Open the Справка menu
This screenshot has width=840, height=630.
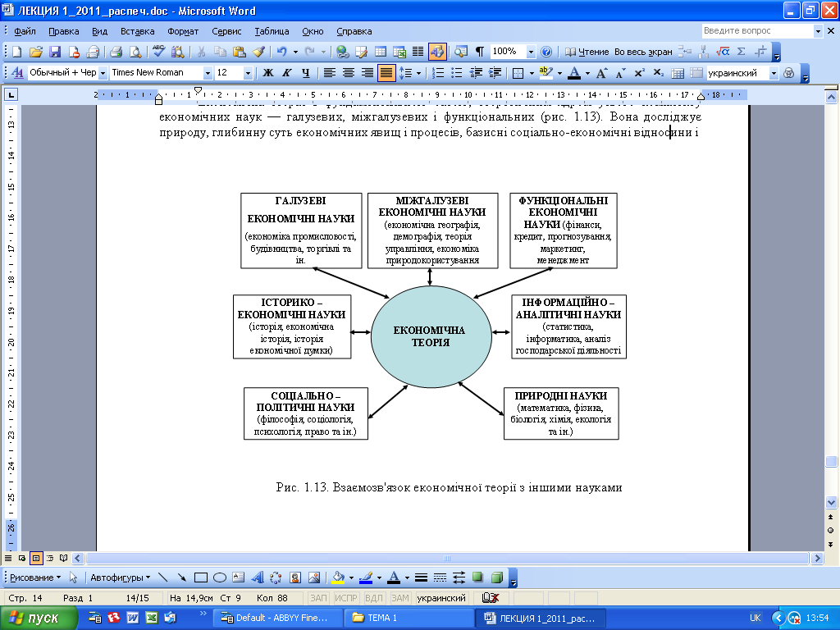[354, 31]
